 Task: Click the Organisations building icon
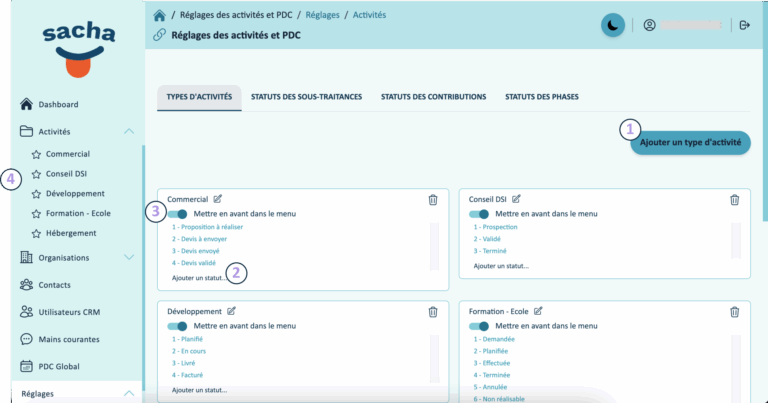(26, 257)
